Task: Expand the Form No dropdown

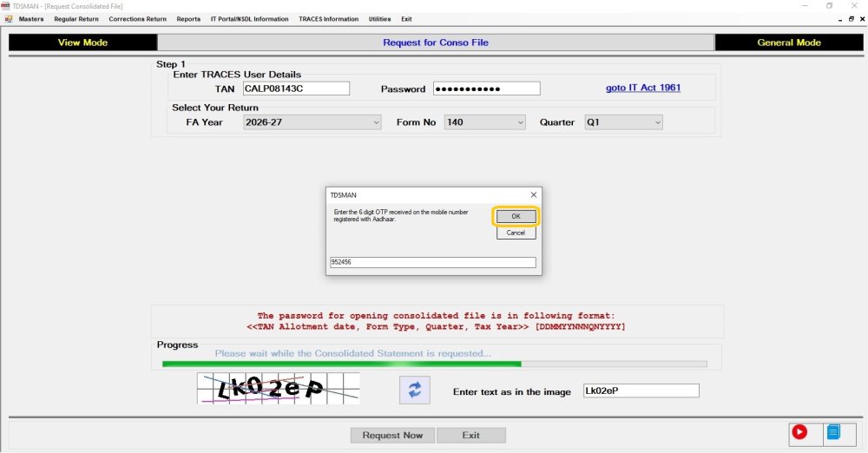Action: tap(520, 122)
